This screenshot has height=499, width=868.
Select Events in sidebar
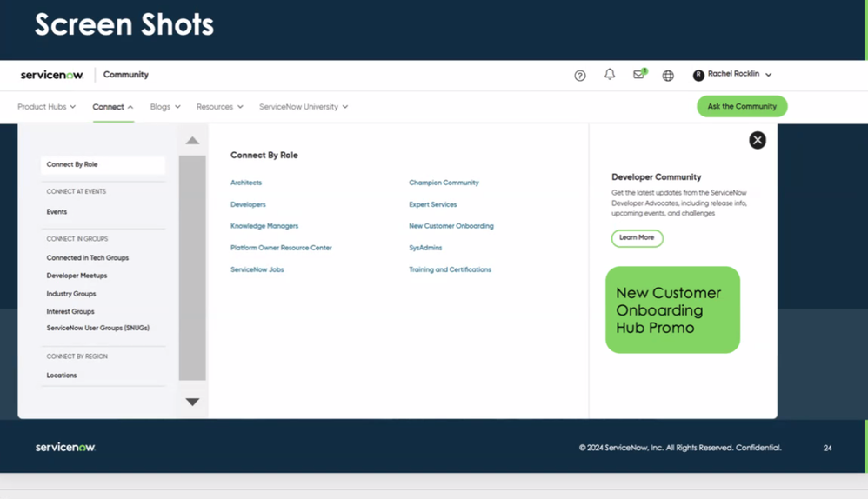pos(57,212)
